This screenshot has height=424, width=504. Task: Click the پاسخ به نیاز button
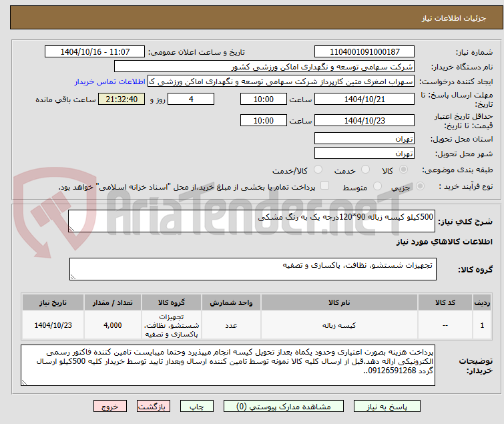pyautogui.click(x=387, y=407)
